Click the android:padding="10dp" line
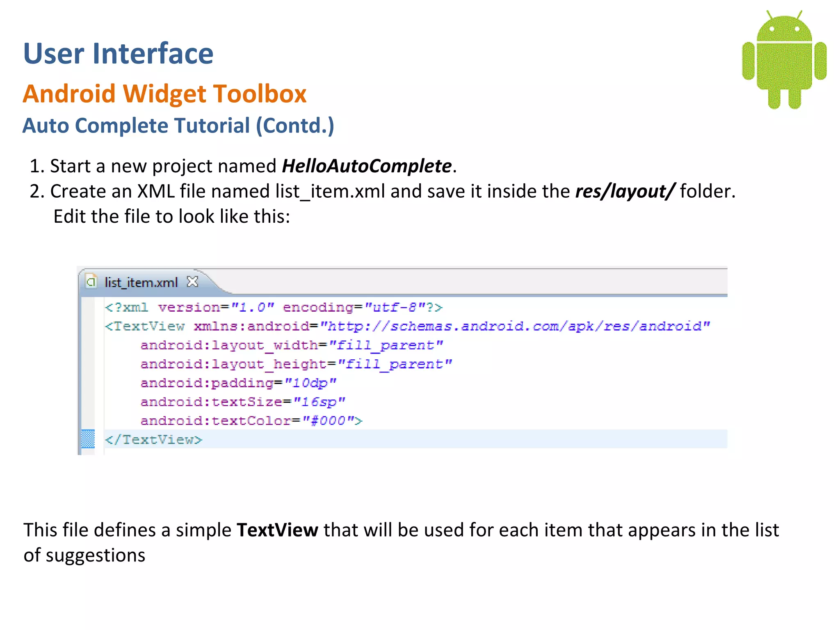 (x=238, y=383)
